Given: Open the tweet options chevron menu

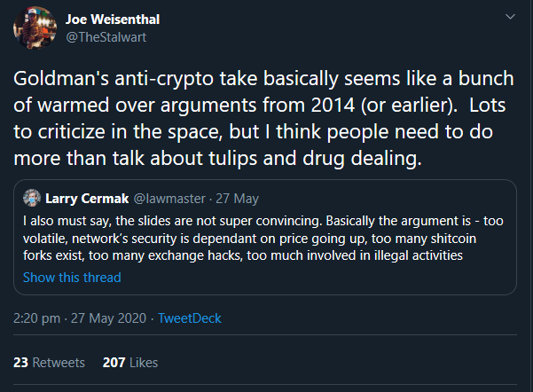Looking at the screenshot, I should point(509,17).
